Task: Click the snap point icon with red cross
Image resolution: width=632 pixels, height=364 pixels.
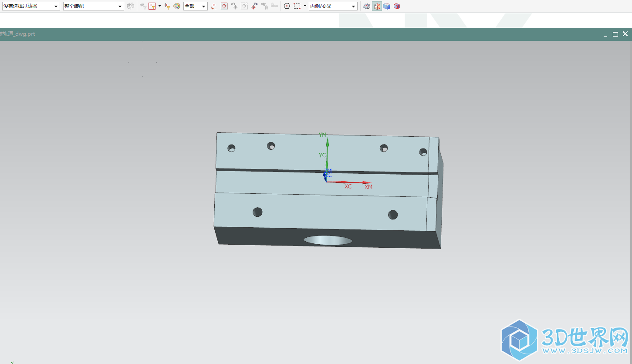Action: point(214,6)
